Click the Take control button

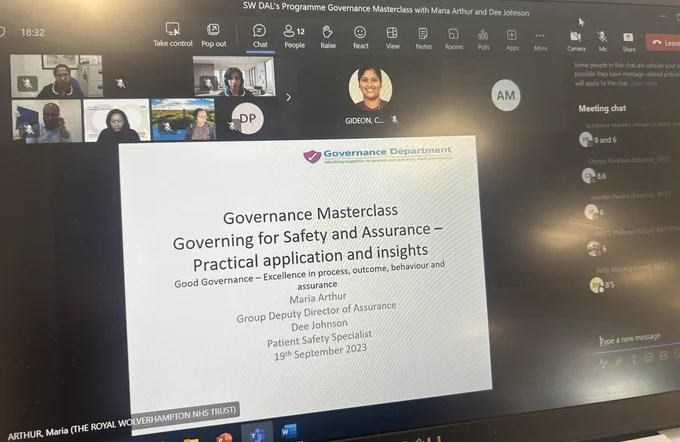tap(173, 35)
